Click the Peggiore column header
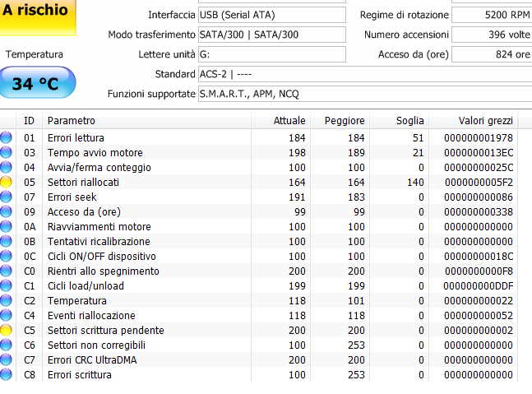 click(345, 121)
